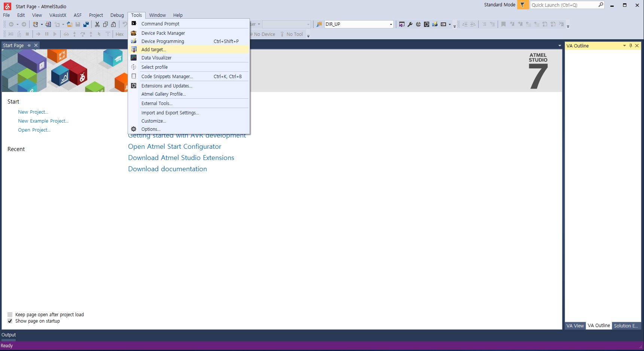Viewport: 644px width, 351px height.
Task: Switch to the VA View tab
Action: click(x=575, y=326)
